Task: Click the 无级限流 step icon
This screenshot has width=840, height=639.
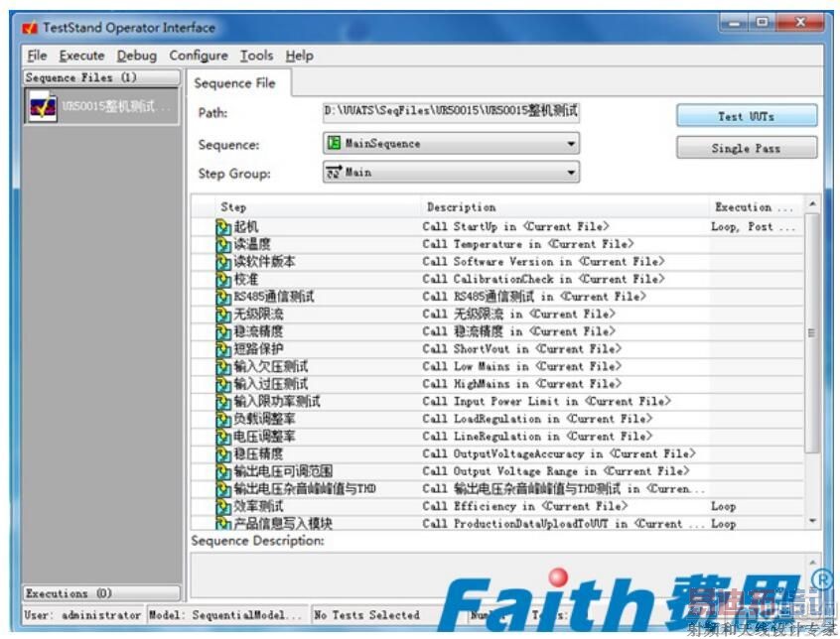Action: [222, 315]
